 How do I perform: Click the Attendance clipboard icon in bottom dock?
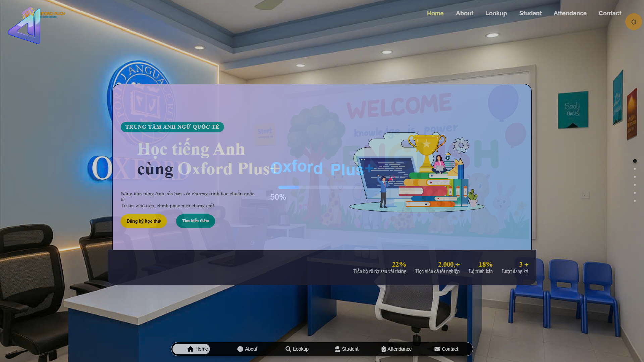click(383, 349)
